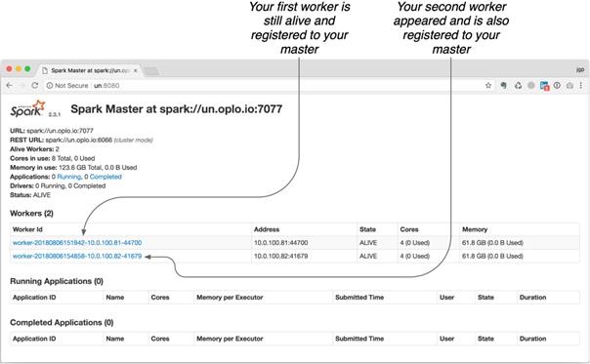The image size is (590, 364).
Task: Open the 1Password circle extension icon
Action: click(x=557, y=86)
